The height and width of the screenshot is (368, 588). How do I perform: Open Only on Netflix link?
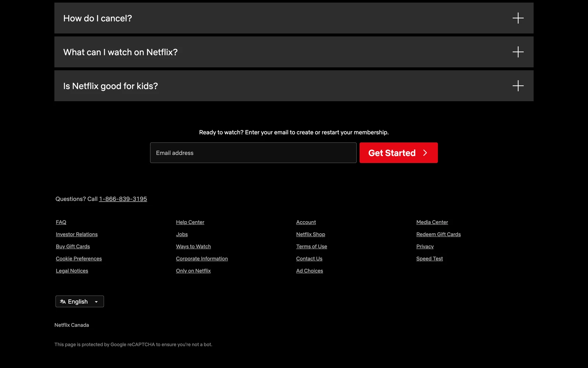(x=193, y=271)
